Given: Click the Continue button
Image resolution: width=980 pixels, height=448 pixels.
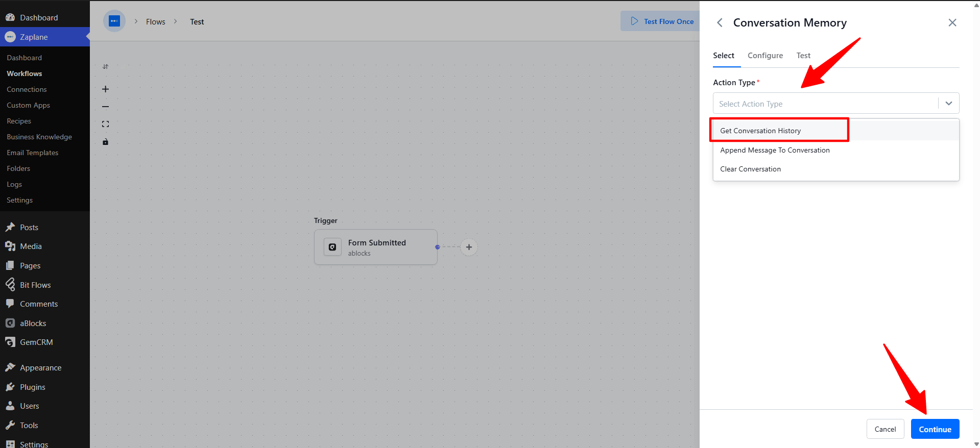Looking at the screenshot, I should [x=935, y=429].
